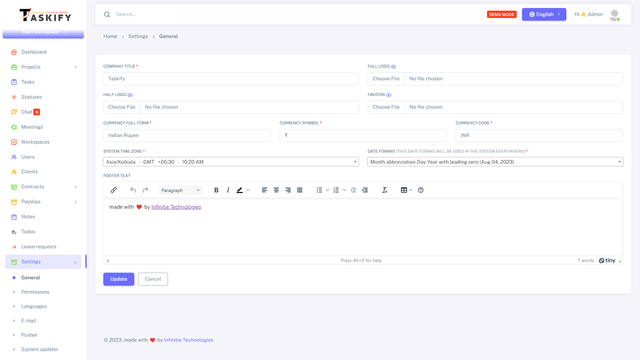Increase indent in editor
Viewport: 640px width, 360px height.
point(365,190)
